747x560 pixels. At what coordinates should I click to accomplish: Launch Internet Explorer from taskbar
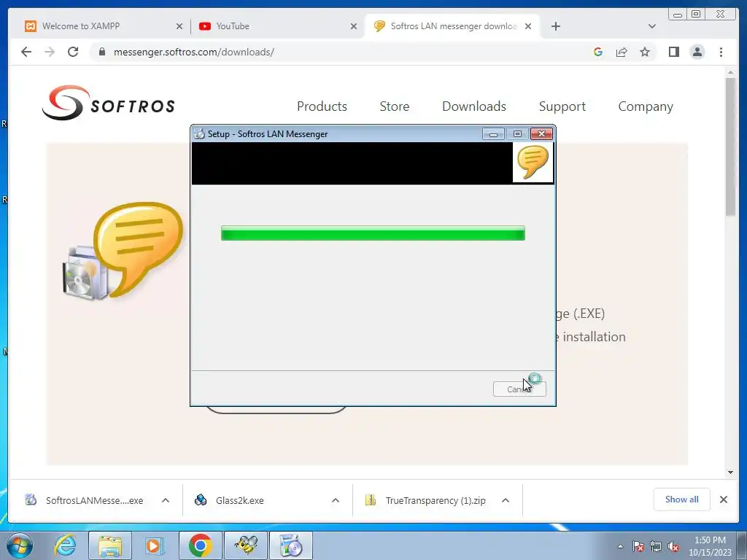65,545
